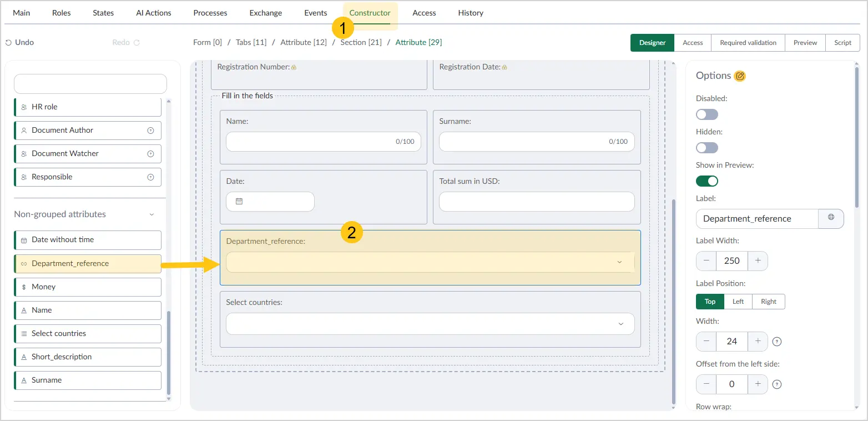Turn off Show in Preview switch
This screenshot has height=421, width=868.
(707, 181)
